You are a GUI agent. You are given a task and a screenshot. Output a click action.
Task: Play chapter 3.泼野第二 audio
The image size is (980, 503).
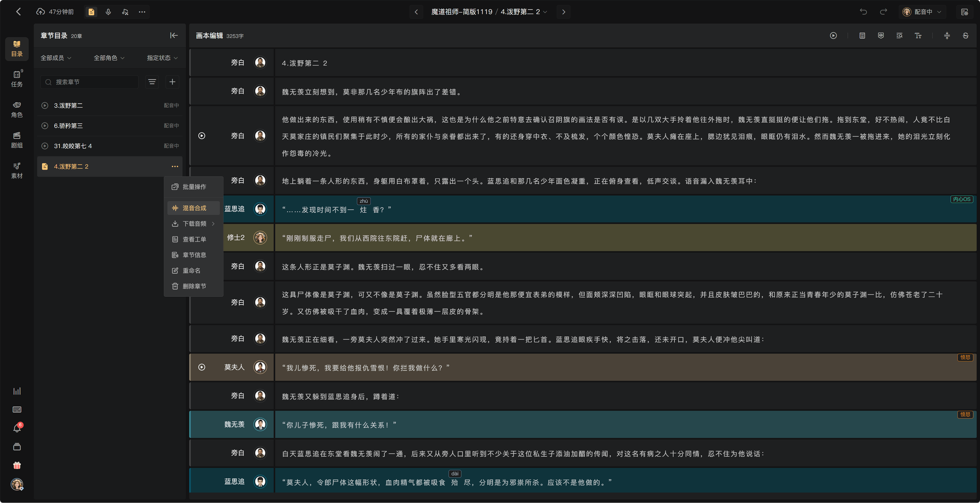click(45, 106)
